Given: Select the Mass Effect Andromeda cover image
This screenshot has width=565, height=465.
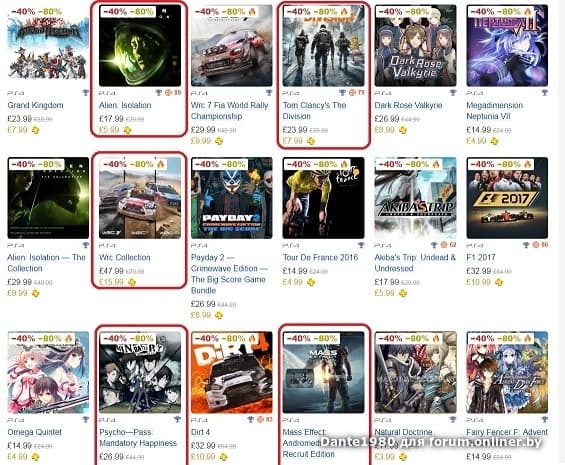Looking at the screenshot, I should click(324, 372).
